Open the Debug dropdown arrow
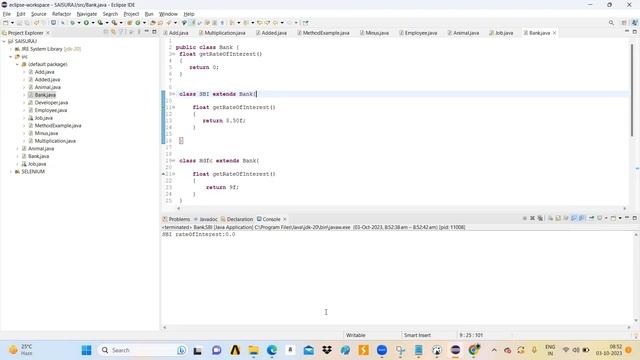The image size is (640, 360). pos(79,23)
